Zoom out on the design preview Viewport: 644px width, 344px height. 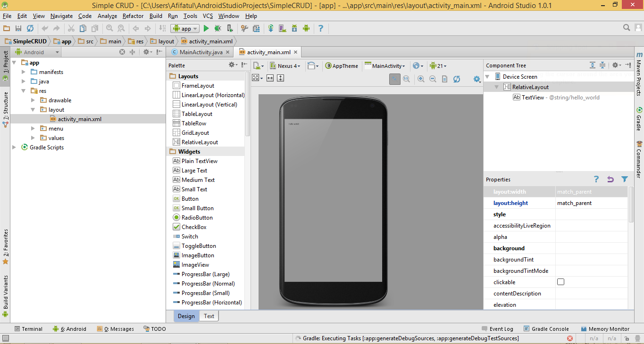click(x=433, y=79)
